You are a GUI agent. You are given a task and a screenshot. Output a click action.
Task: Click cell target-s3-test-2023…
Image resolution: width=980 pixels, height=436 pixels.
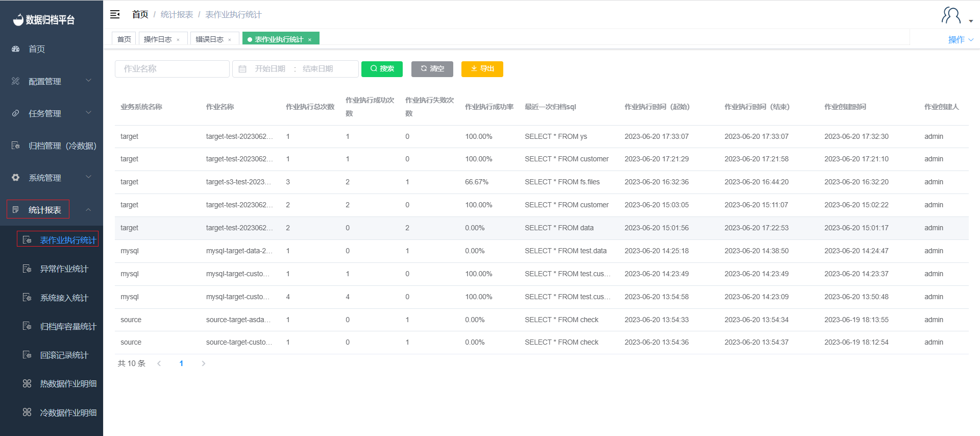238,182
